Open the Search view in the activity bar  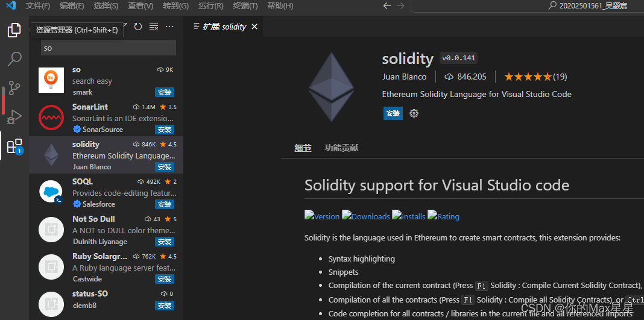coord(14,59)
